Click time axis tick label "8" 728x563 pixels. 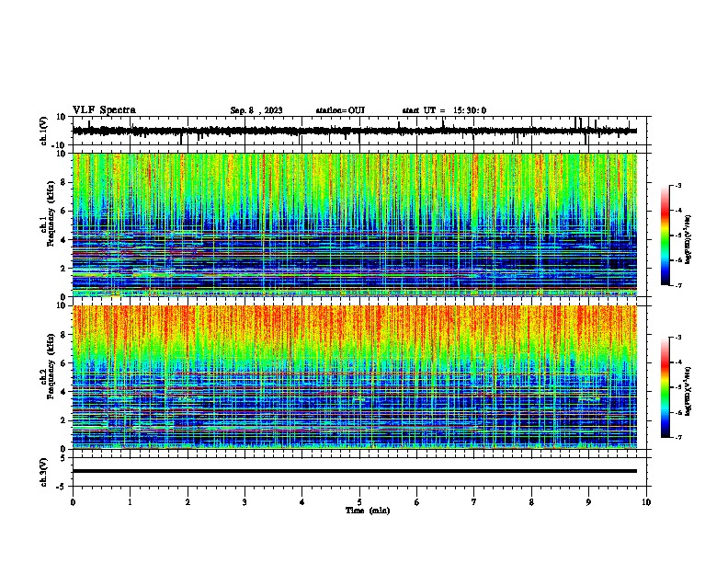click(x=531, y=502)
